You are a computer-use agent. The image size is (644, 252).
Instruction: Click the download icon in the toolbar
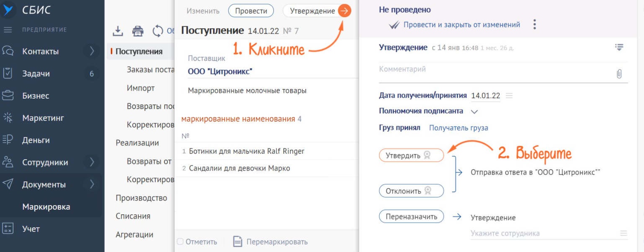coord(118,31)
